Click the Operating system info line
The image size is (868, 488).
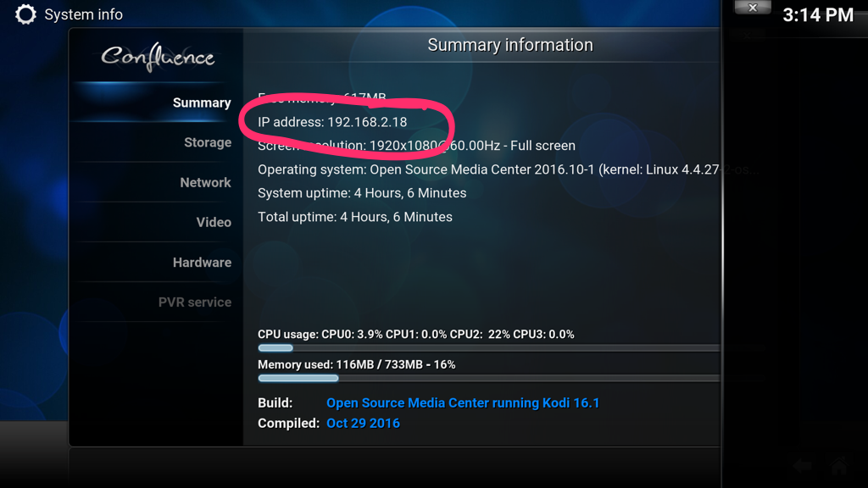coord(489,169)
